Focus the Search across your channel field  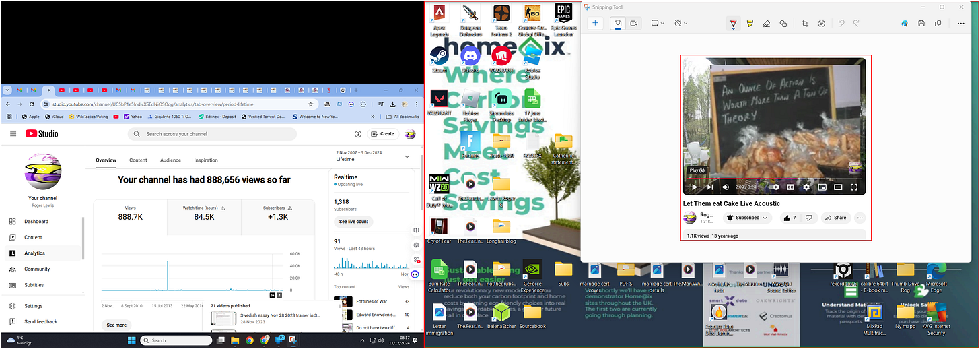point(212,134)
